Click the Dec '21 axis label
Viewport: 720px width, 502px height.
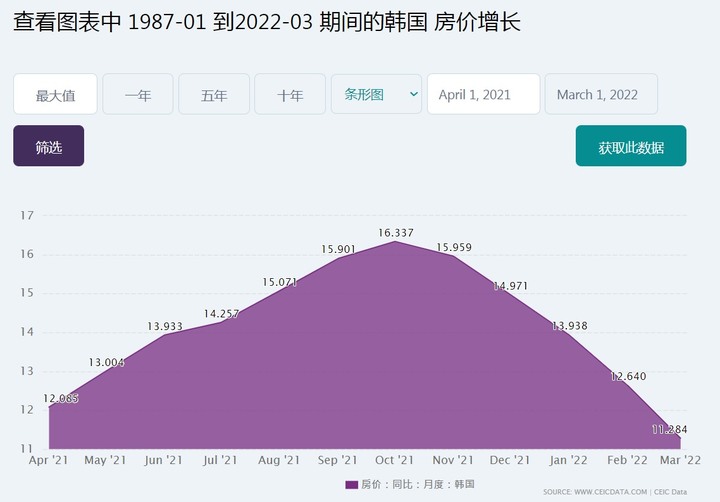click(510, 460)
